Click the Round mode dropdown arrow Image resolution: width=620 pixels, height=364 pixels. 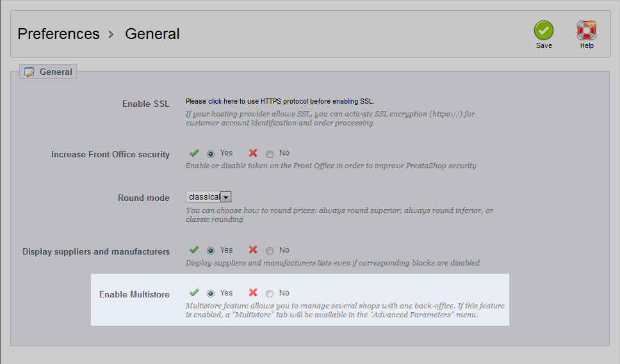pos(226,197)
